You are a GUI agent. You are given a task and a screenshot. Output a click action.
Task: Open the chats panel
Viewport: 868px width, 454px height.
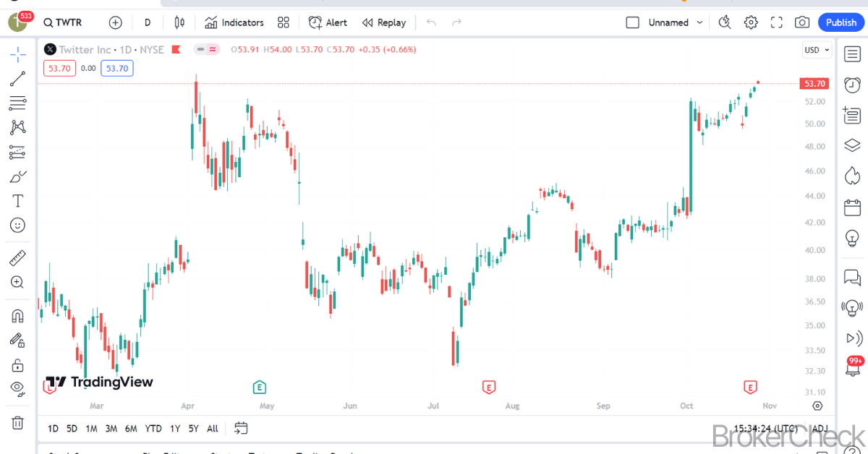point(852,277)
